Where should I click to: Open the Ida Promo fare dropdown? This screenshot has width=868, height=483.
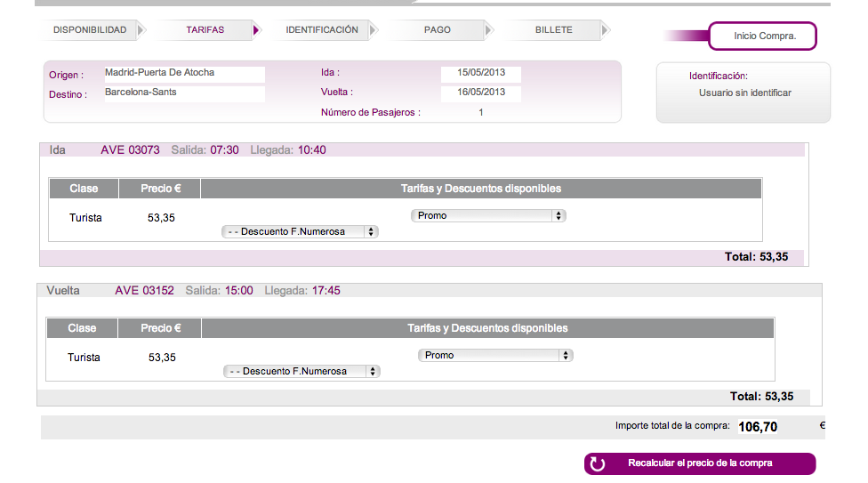tap(488, 215)
